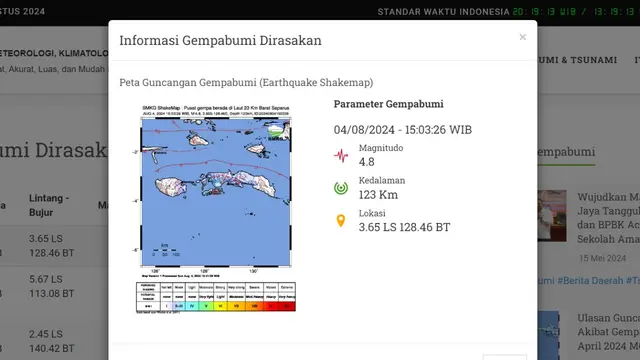Select the depth value 123 Km
The width and height of the screenshot is (640, 360).
point(378,195)
